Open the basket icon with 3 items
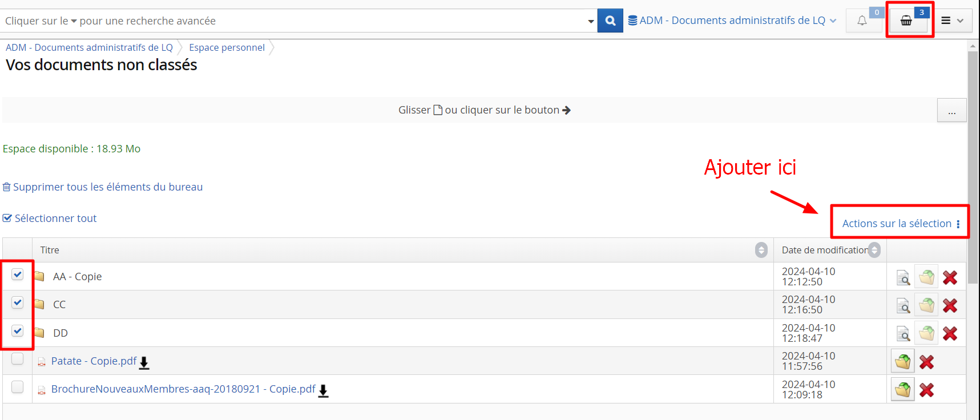Screen dimensions: 980x420 pos(906,21)
